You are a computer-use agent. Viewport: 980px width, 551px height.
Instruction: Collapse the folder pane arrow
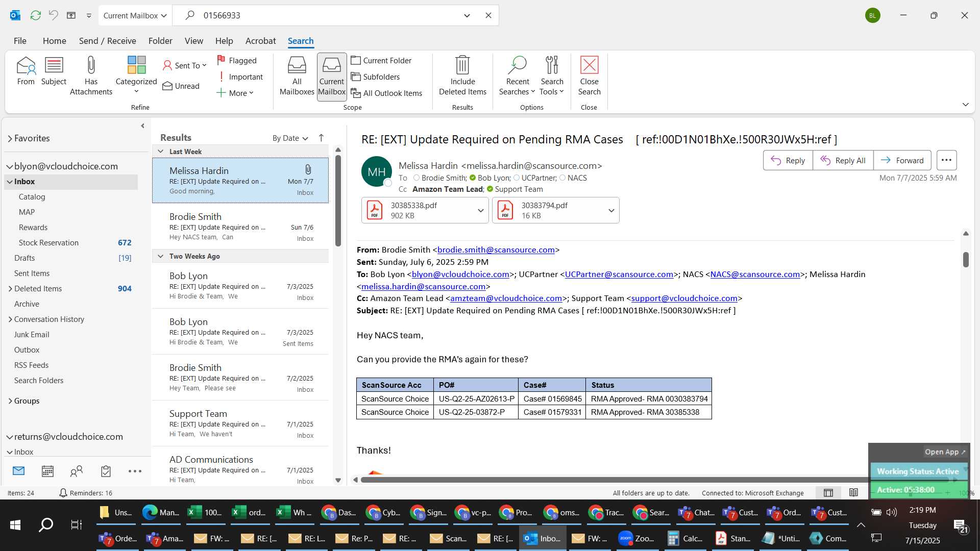coord(142,126)
